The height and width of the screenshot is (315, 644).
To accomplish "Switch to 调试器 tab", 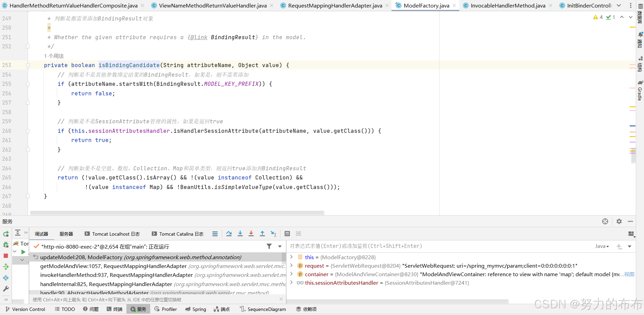I will tap(41, 234).
